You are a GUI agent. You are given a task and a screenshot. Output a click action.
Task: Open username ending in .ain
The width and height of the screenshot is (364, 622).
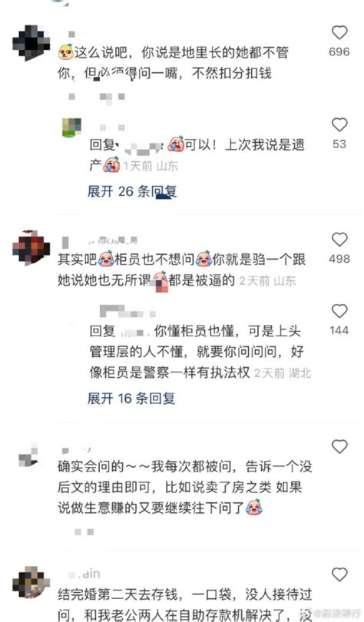click(x=84, y=574)
